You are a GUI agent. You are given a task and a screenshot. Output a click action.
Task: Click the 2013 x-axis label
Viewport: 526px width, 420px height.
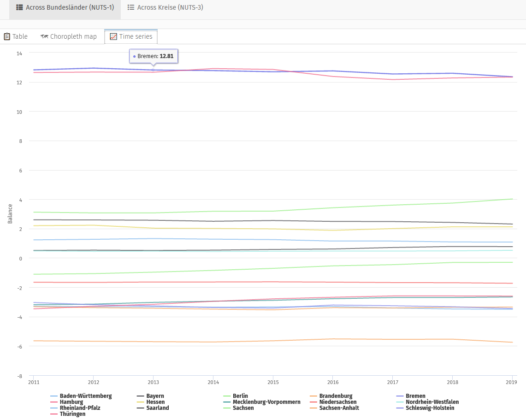click(x=154, y=382)
